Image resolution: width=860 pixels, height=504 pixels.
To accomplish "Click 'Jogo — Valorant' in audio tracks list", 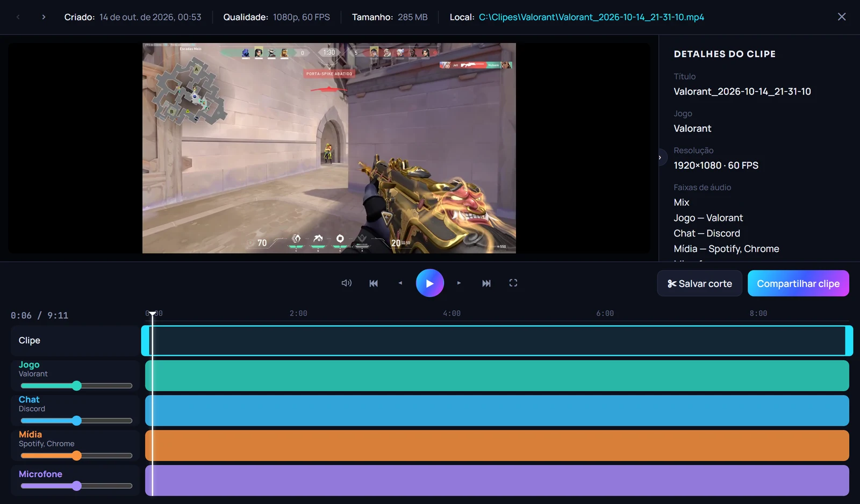I will point(708,218).
